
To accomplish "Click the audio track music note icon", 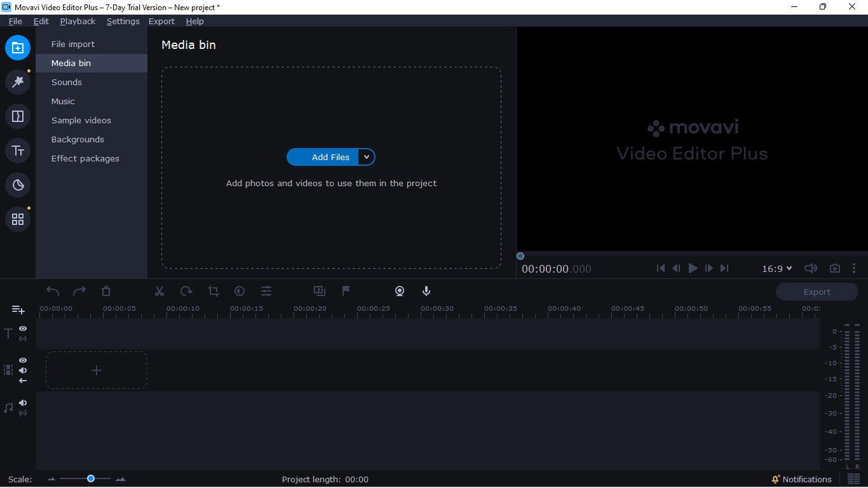I will [8, 408].
